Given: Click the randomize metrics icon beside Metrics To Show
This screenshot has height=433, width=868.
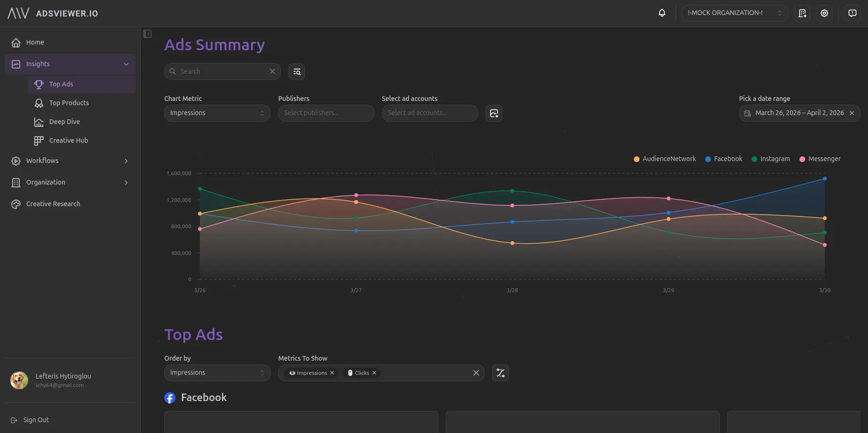Looking at the screenshot, I should (500, 372).
